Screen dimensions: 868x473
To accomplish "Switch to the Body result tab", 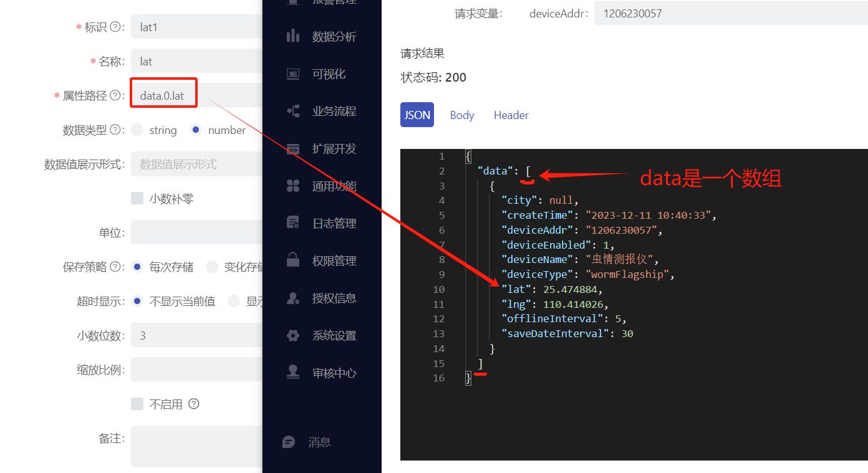I will tap(462, 115).
